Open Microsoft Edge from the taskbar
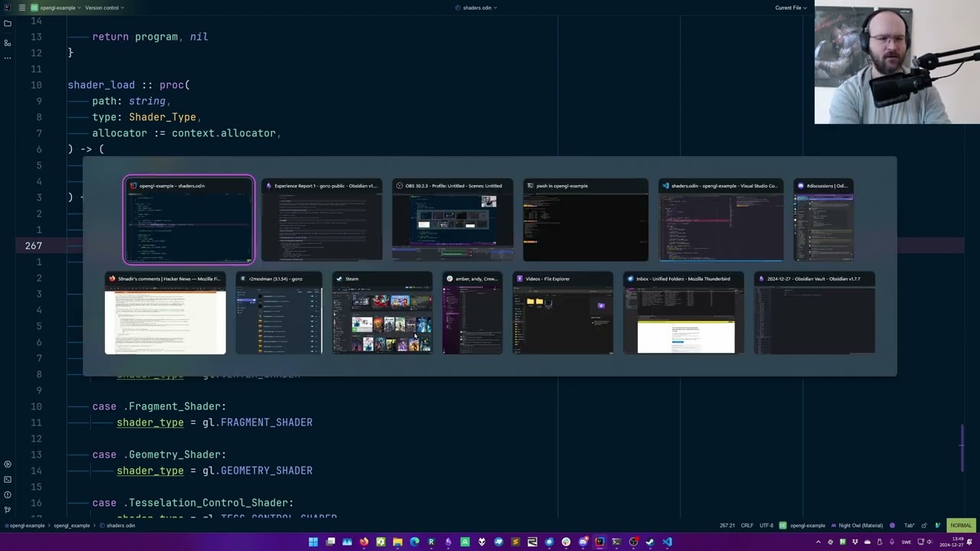980x551 pixels. click(414, 542)
